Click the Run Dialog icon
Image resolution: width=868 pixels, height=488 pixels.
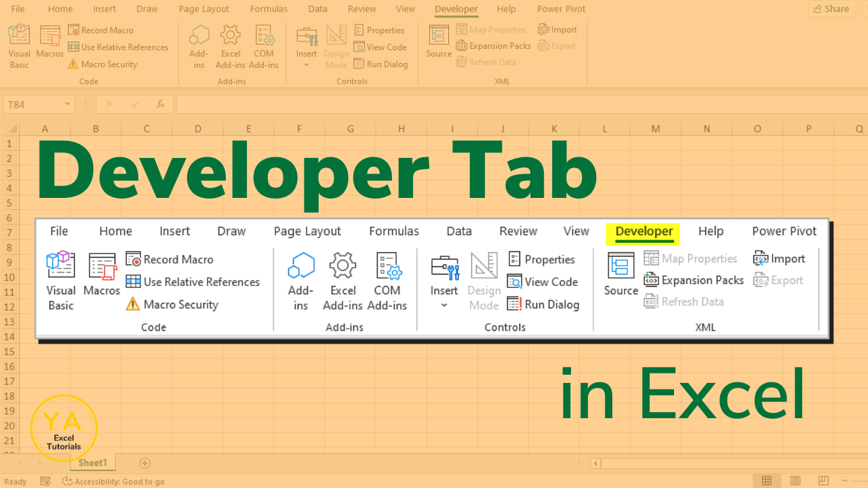tap(380, 64)
